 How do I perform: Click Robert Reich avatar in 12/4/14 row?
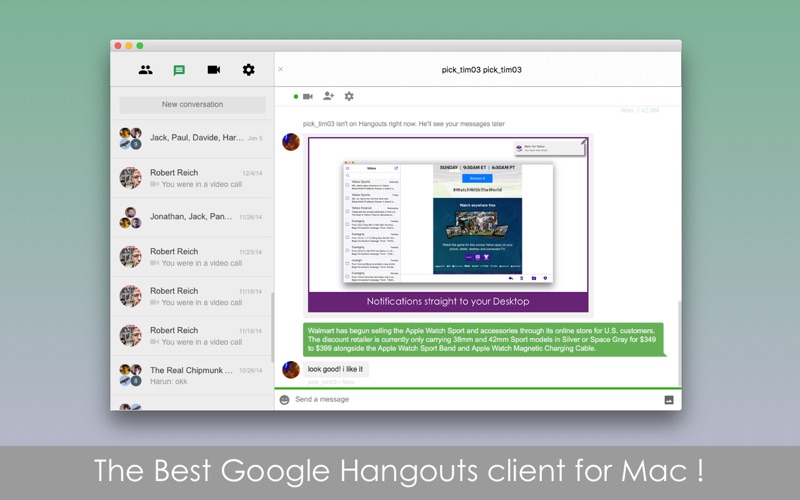point(131,178)
